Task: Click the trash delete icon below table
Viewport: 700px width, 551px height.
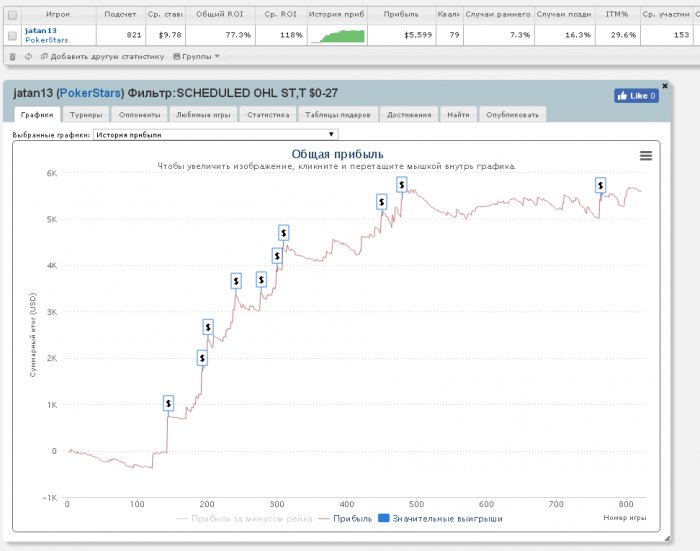Action: pyautogui.click(x=12, y=56)
